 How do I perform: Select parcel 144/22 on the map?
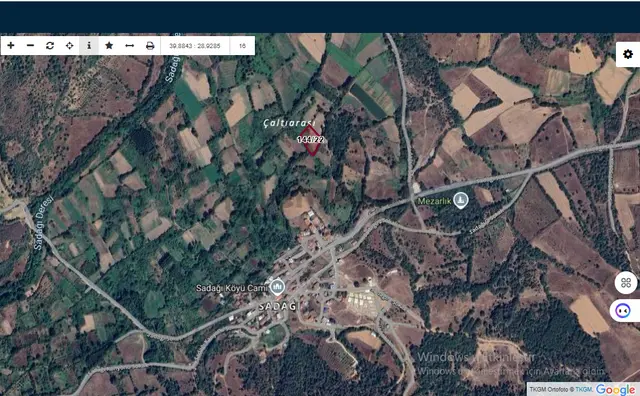(311, 140)
